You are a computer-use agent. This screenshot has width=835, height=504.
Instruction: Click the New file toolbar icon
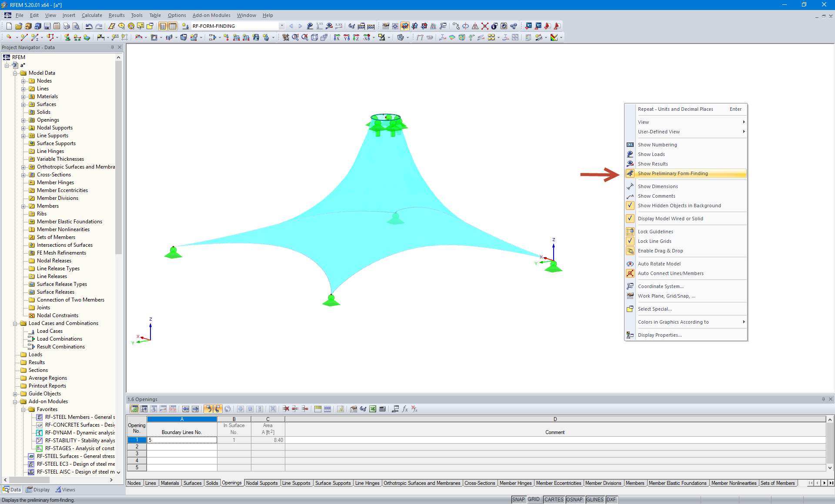click(x=9, y=26)
